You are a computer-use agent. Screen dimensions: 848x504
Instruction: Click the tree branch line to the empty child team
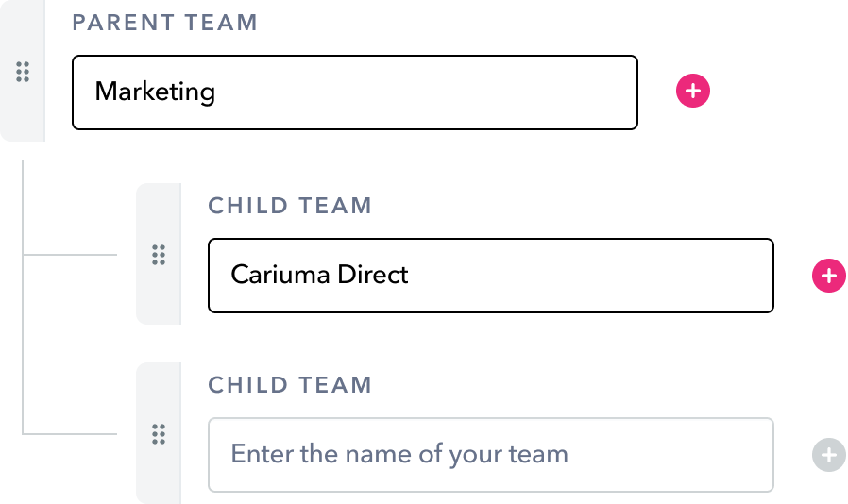(71, 434)
